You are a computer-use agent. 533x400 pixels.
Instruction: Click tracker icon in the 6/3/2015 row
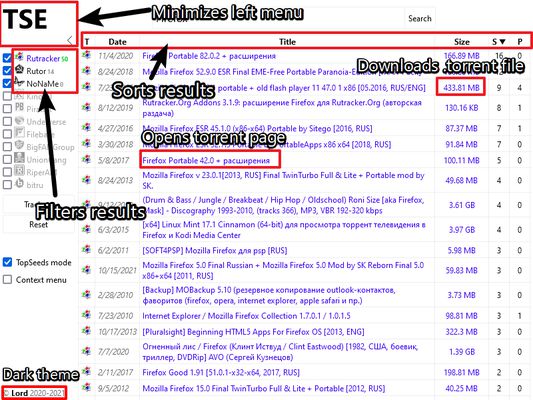tap(87, 229)
